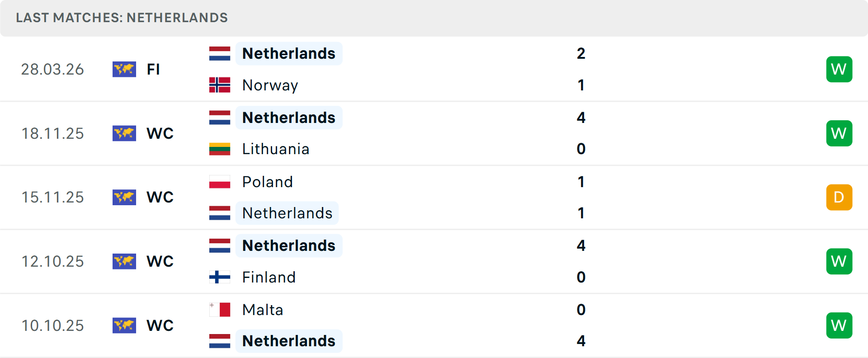Open the Norway team page
Image resolution: width=868 pixels, height=358 pixels.
click(270, 85)
